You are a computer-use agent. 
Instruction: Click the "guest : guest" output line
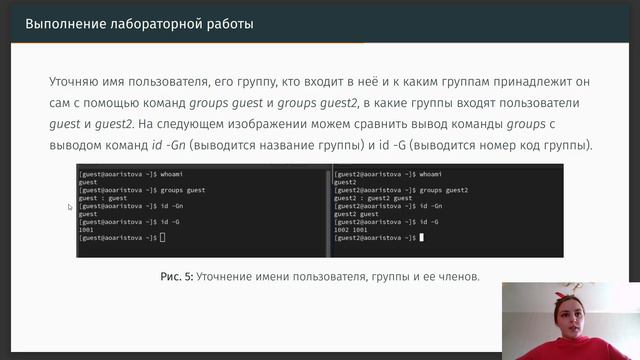102,198
